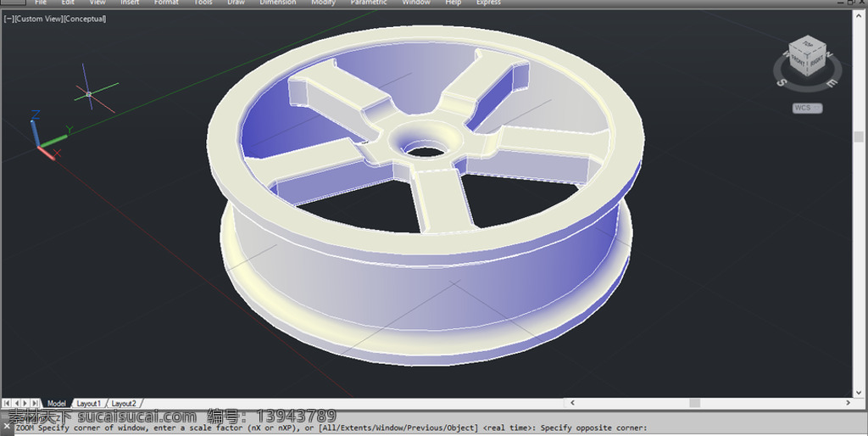Switch to the Model tab
The height and width of the screenshot is (436, 868).
point(57,403)
